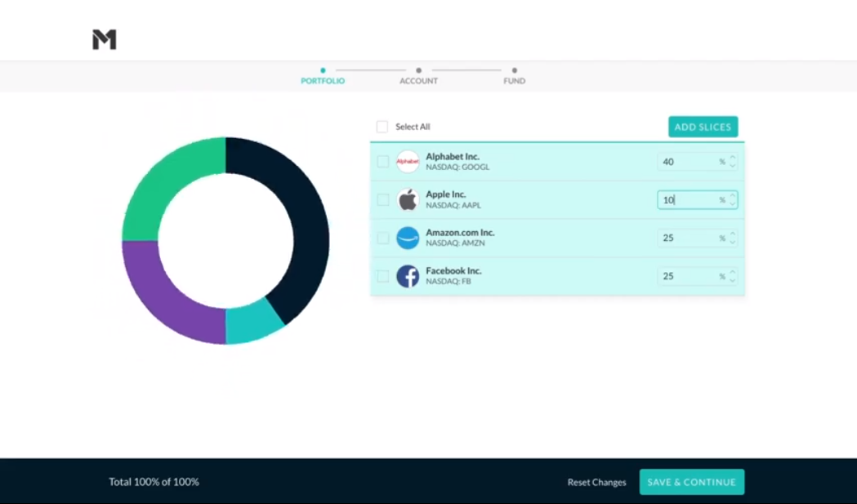Click the Amazon smile logo icon
The image size is (857, 504).
(407, 237)
